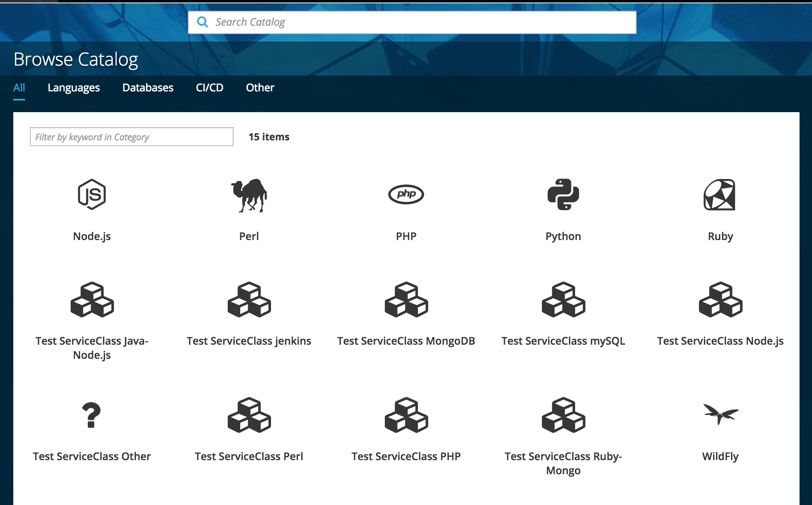The width and height of the screenshot is (812, 505).
Task: Select the WildFly insect icon
Action: (721, 414)
